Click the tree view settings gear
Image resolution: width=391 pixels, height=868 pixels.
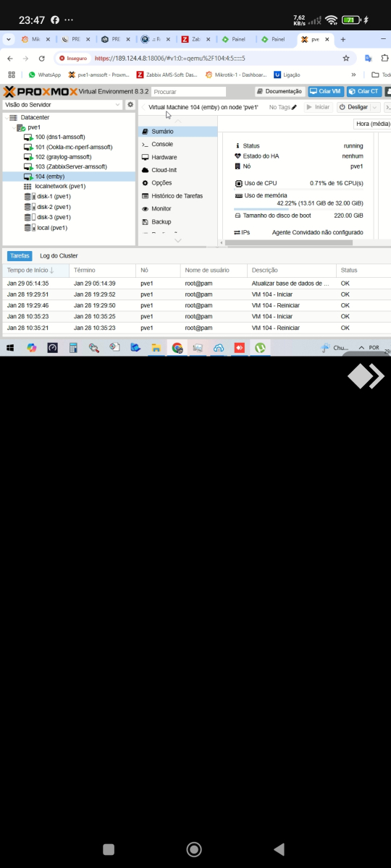point(130,105)
